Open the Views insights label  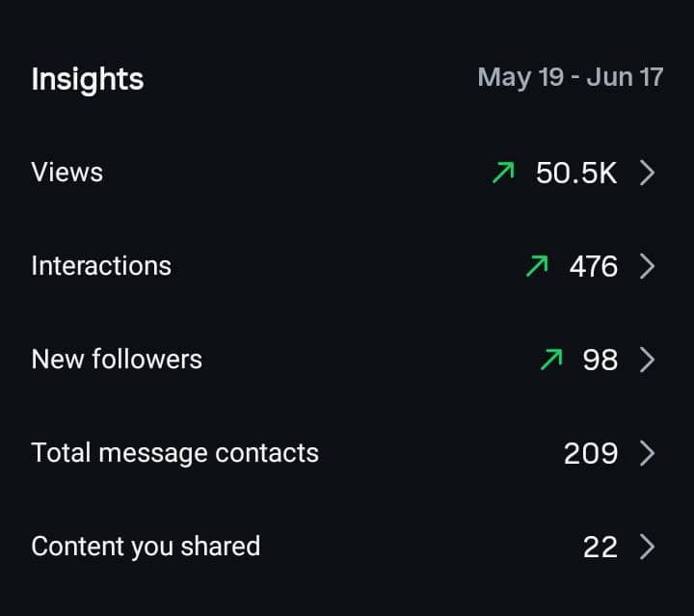pos(67,173)
